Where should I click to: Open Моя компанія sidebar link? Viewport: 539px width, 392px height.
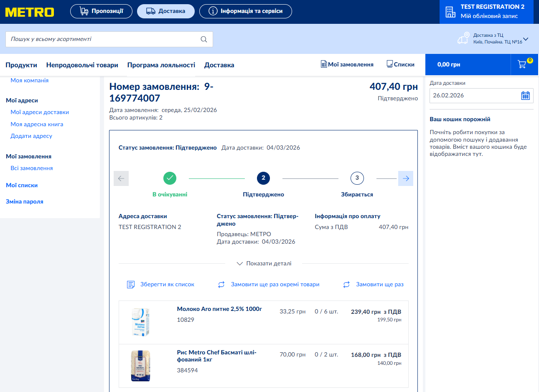pos(30,80)
